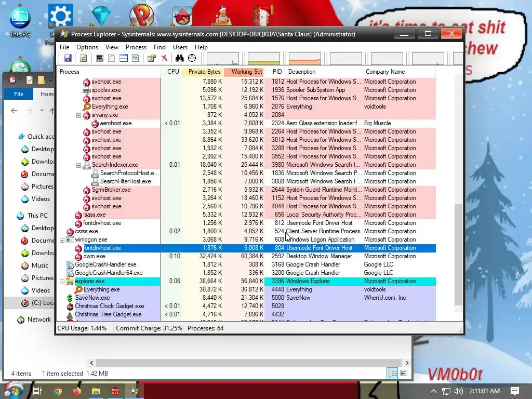Select Network in the File Explorer sidebar
Screen dimensions: 532x399
[x=39, y=320]
